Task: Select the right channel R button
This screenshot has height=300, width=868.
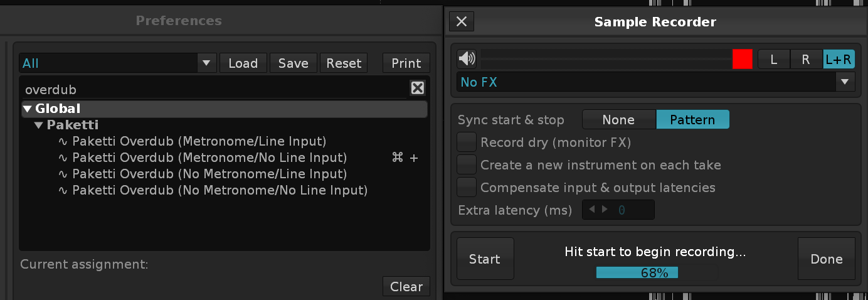Action: pyautogui.click(x=806, y=60)
